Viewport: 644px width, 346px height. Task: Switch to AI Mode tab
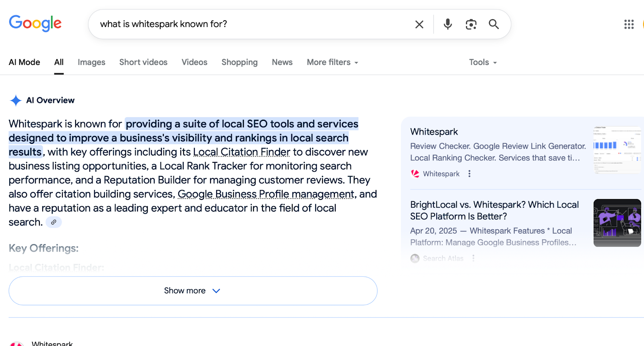click(x=25, y=62)
